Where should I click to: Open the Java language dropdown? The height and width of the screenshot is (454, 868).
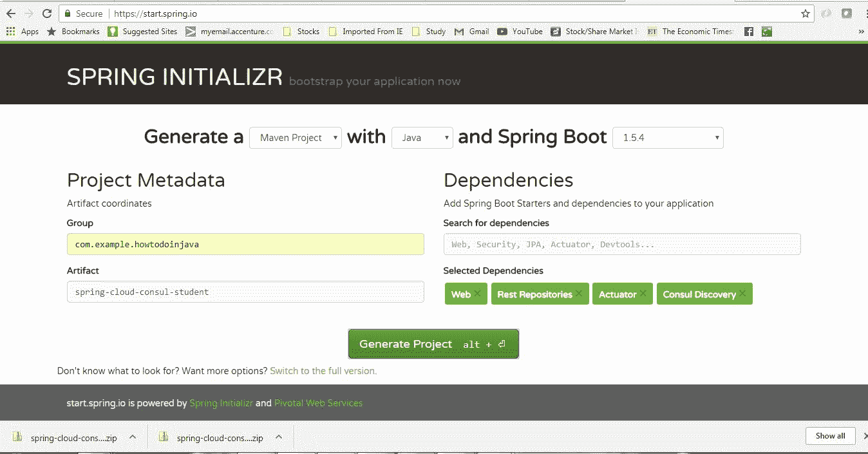coord(422,138)
